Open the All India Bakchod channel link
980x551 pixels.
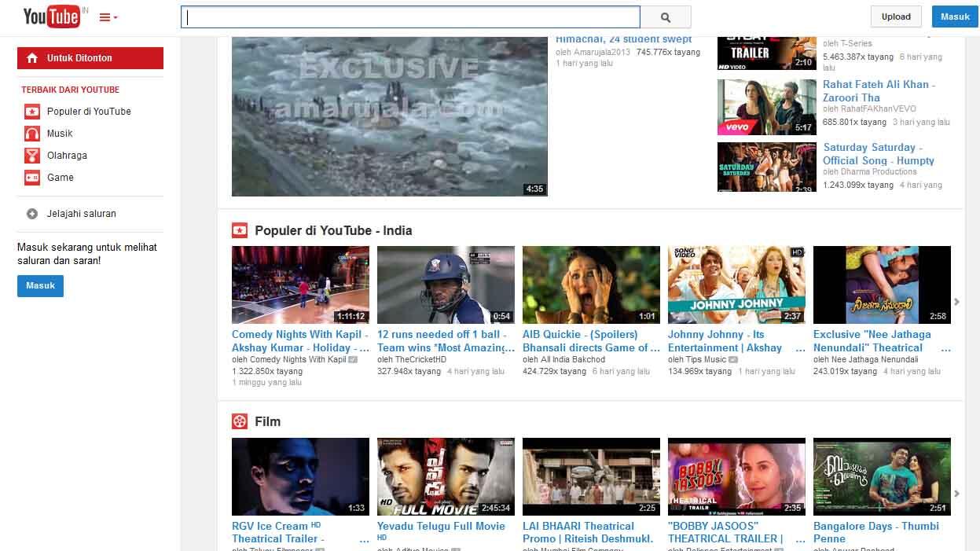tap(573, 360)
